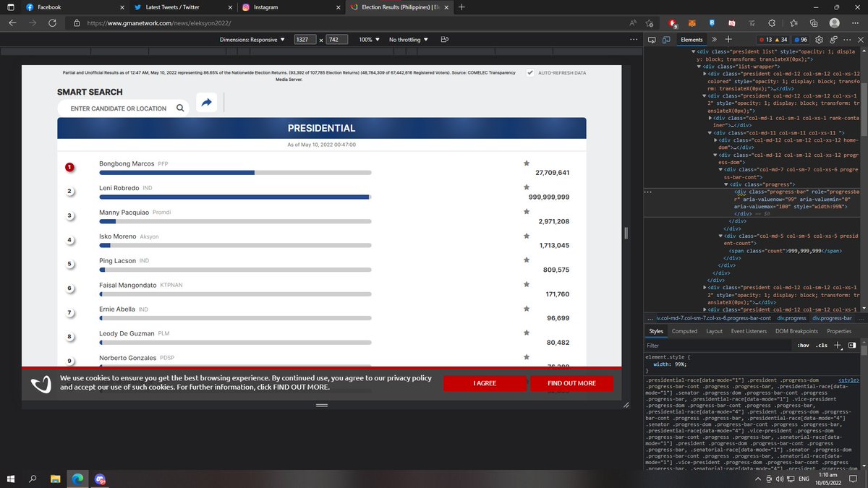Select the Computed tab in DevTools
This screenshot has width=868, height=488.
(x=684, y=331)
